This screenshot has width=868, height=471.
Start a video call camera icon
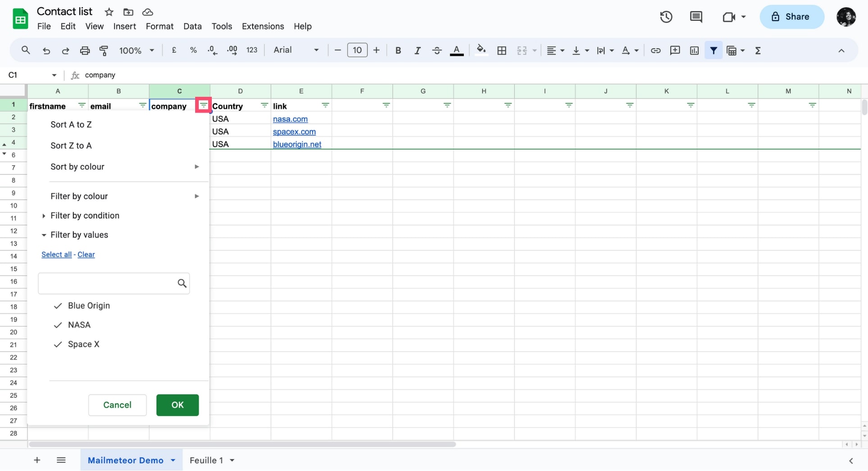[729, 17]
